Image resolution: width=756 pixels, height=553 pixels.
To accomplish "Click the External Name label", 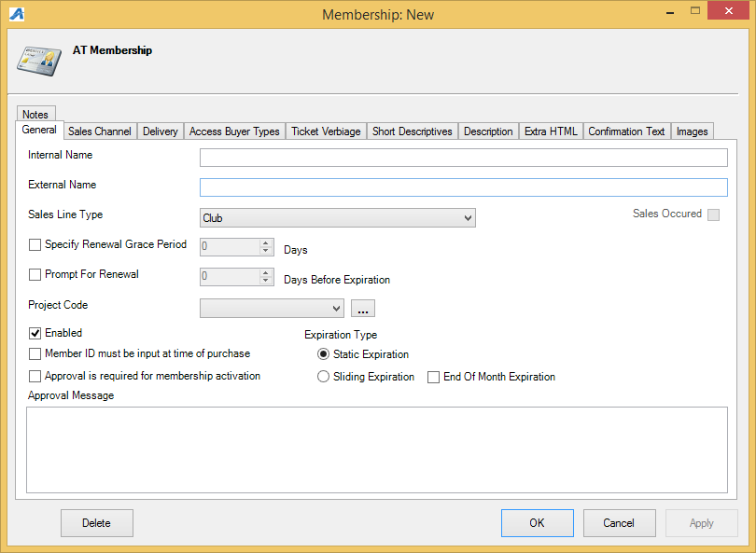I will tap(63, 185).
